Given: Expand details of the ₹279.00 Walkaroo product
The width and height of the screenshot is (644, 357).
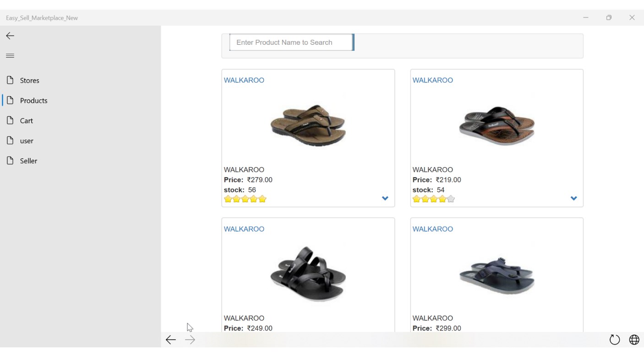Looking at the screenshot, I should pyautogui.click(x=385, y=199).
